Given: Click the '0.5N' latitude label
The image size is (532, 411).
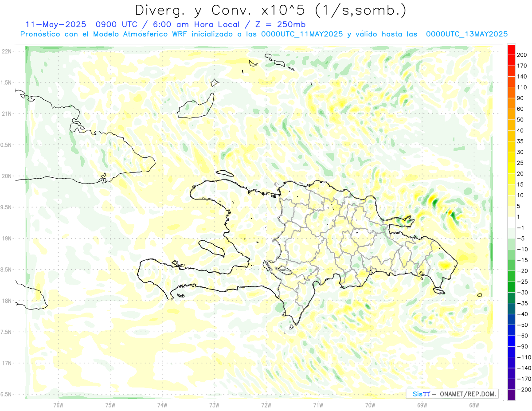Looking at the screenshot, I should (7, 145).
